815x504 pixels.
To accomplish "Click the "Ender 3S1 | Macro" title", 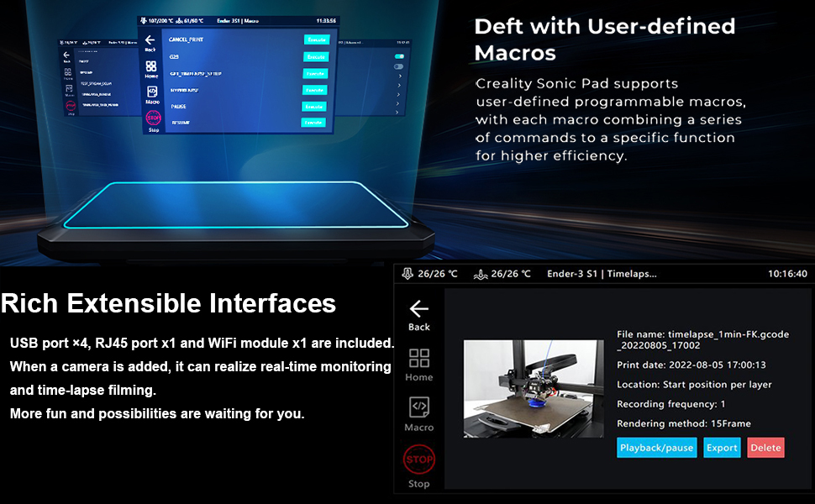I will click(238, 21).
